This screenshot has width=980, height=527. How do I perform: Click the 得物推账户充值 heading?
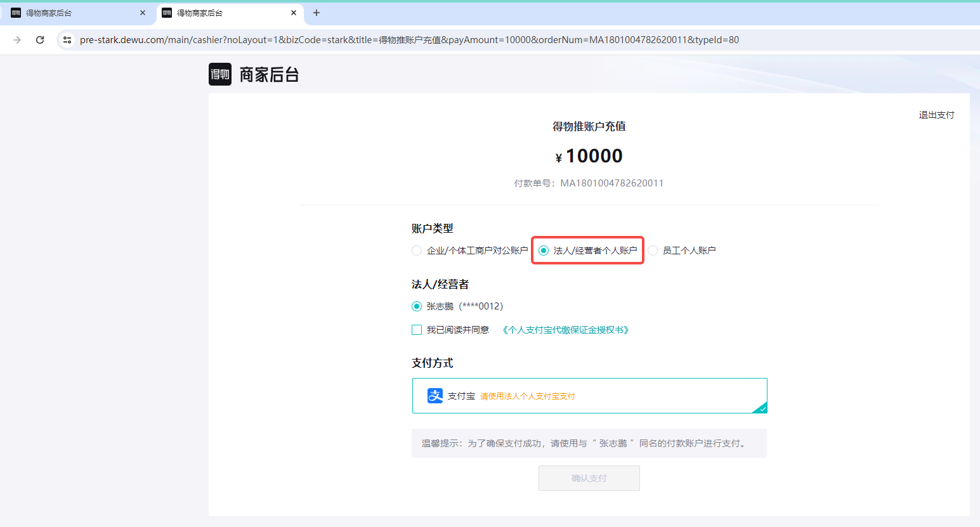[589, 126]
